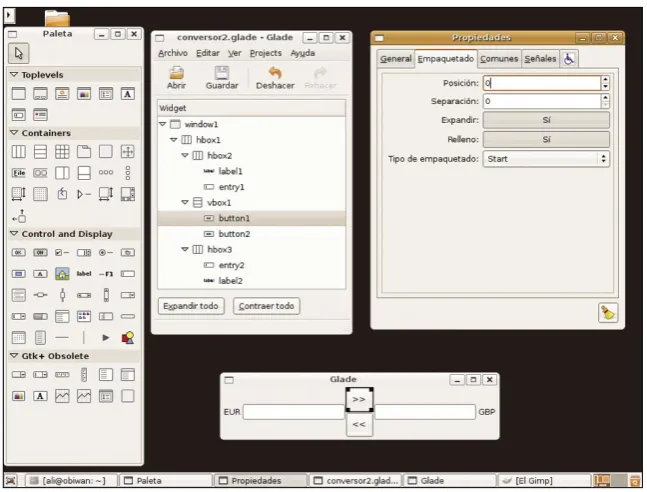Click the Deshacer undo icon
Screen dimensions: 647x492
tap(275, 73)
